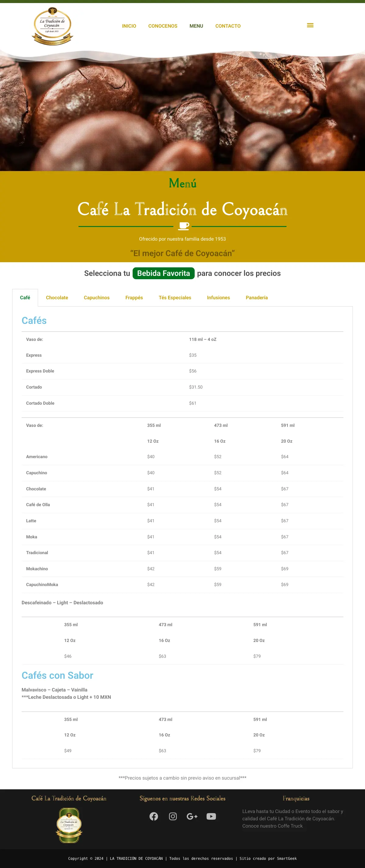365x868 pixels.
Task: Click the Moka row label
Action: click(32, 537)
